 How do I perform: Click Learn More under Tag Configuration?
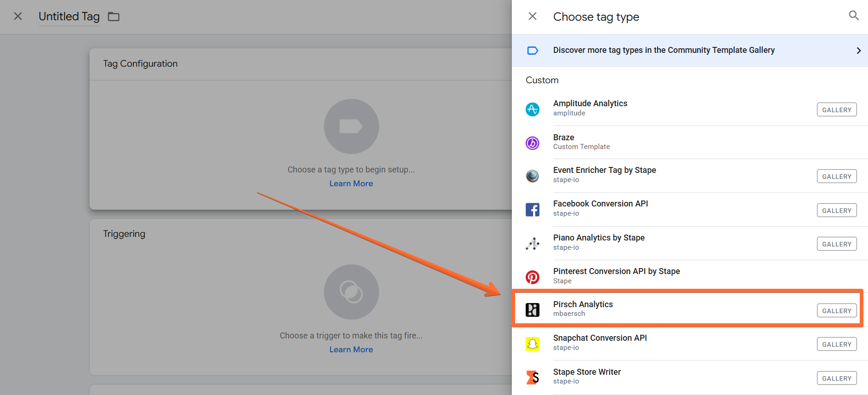(x=351, y=183)
